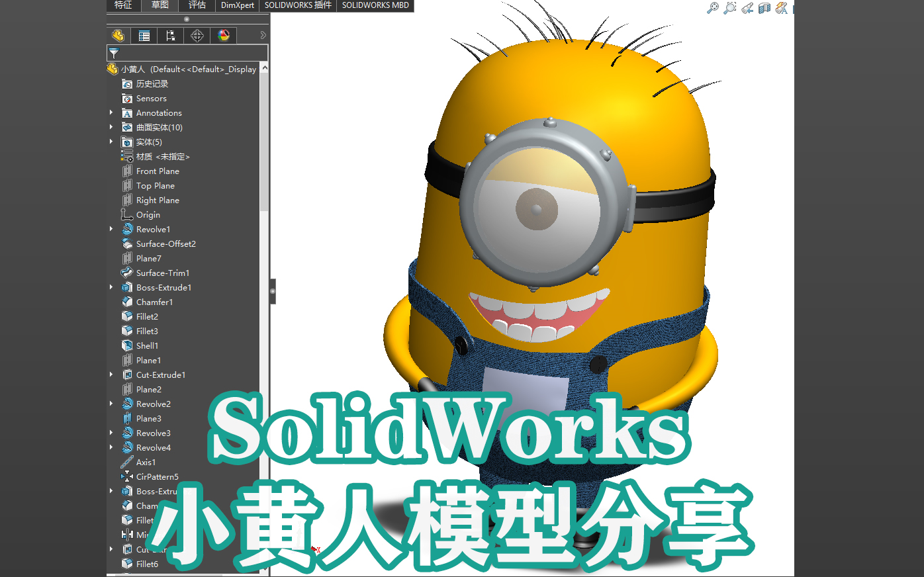924x577 pixels.
Task: Click the Revolve1 feature icon
Action: pyautogui.click(x=127, y=230)
